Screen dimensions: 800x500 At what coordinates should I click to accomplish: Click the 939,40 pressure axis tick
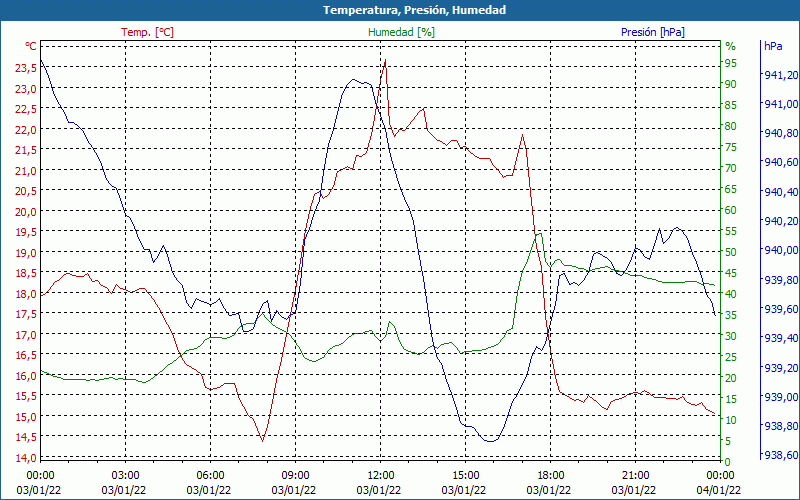tap(781, 338)
